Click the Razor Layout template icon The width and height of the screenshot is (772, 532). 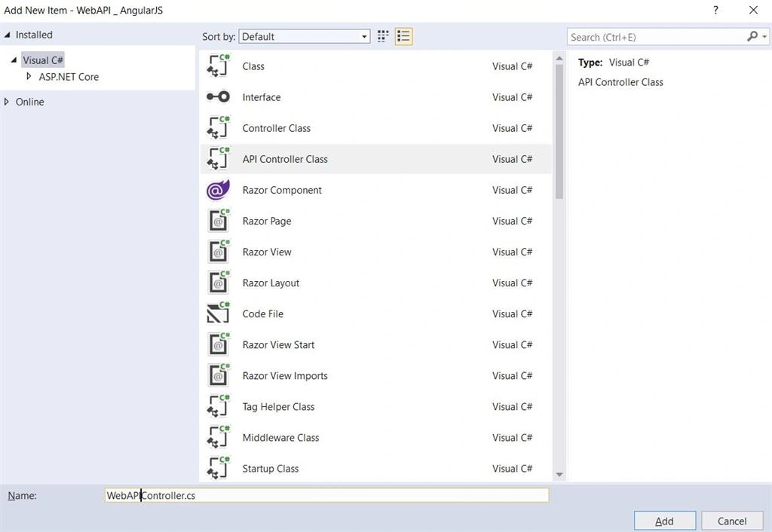tap(218, 283)
